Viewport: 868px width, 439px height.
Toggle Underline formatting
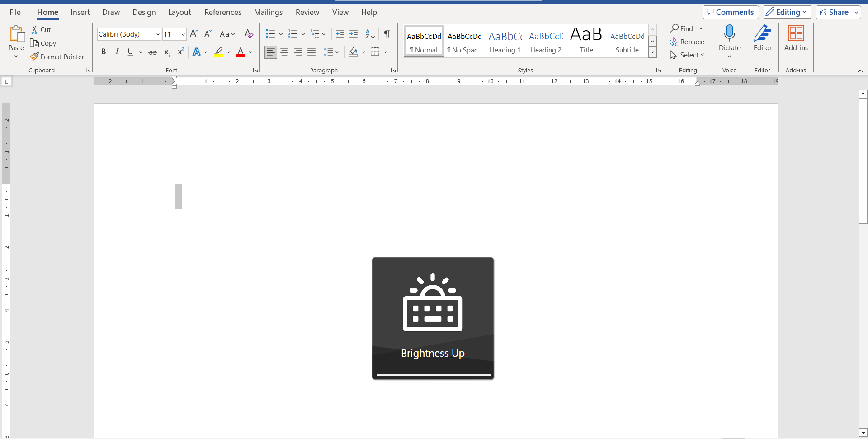point(130,52)
